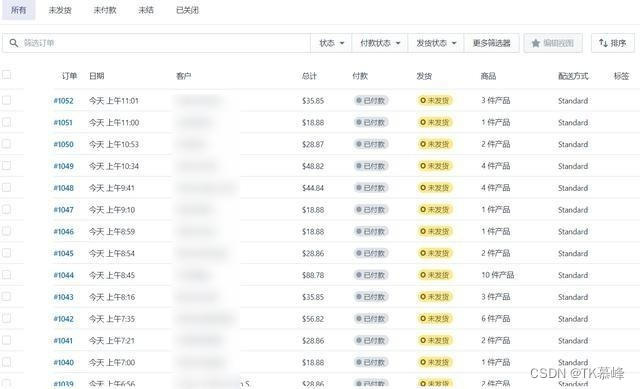Open the 已关闭 tab
640x389 pixels.
click(x=187, y=10)
